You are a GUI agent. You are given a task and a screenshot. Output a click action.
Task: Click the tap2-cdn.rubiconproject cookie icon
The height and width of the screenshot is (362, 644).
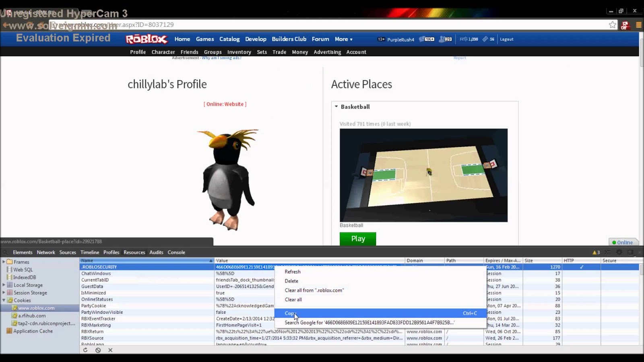pyautogui.click(x=14, y=323)
